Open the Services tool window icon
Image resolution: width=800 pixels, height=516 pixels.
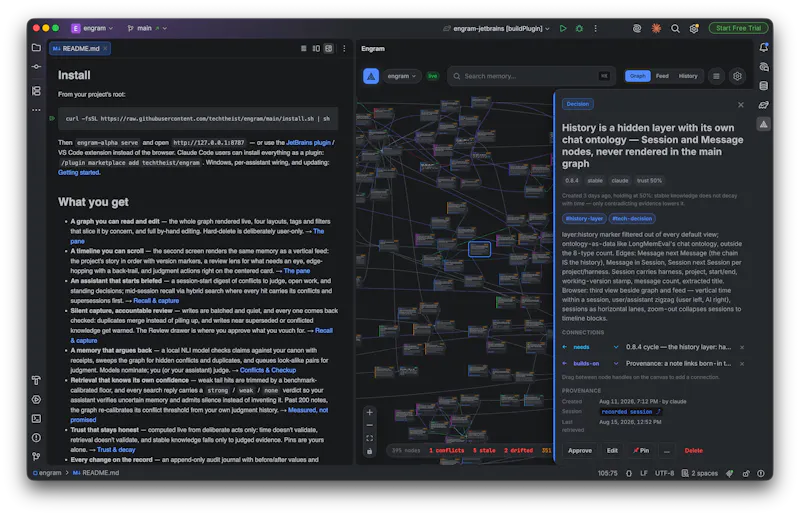pyautogui.click(x=36, y=400)
